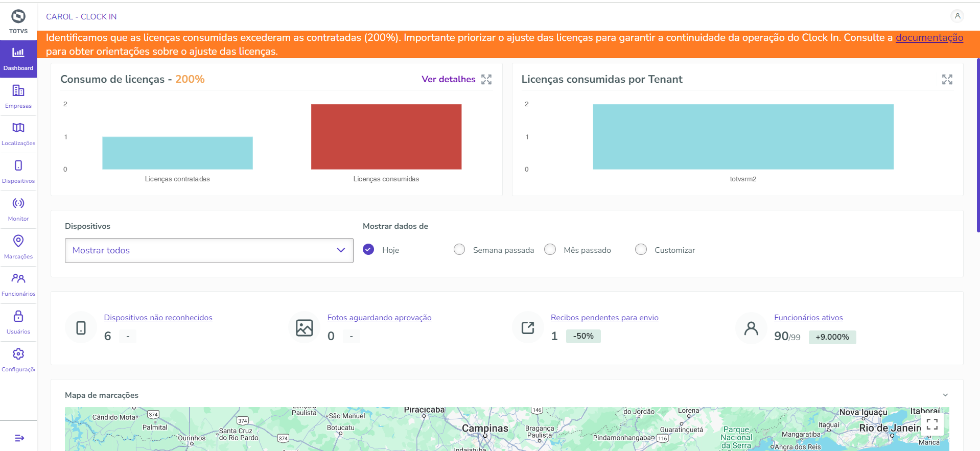980x451 pixels.
Task: Open the Dispositivos 'Mostrar todos' dropdown
Action: pyautogui.click(x=209, y=250)
